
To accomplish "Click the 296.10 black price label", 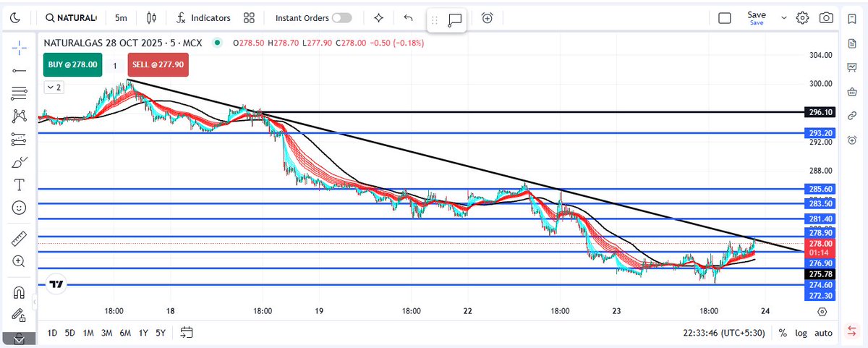I will point(820,112).
